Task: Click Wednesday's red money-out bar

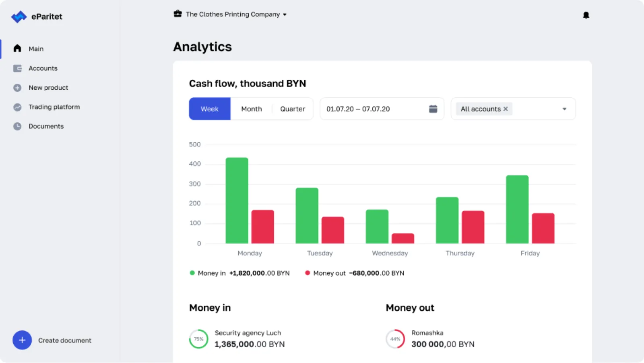Action: tap(403, 238)
